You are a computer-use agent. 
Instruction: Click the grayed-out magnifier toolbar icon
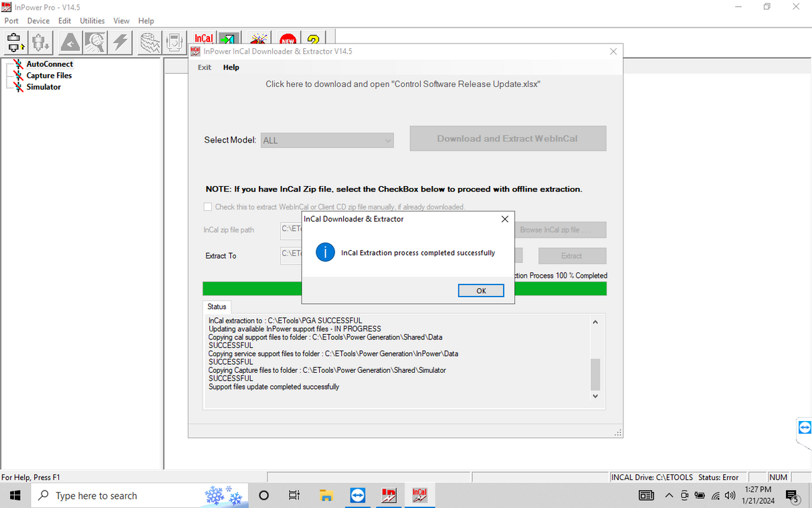click(95, 42)
